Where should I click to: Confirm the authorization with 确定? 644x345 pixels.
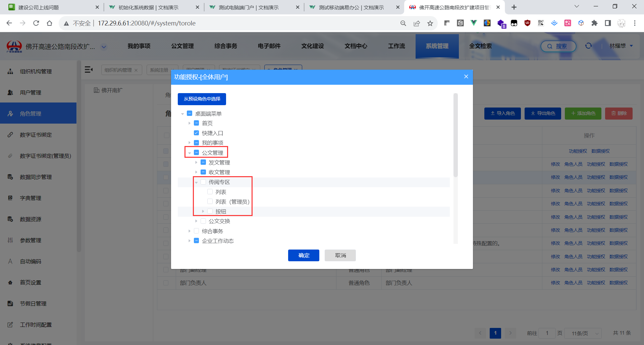(304, 255)
